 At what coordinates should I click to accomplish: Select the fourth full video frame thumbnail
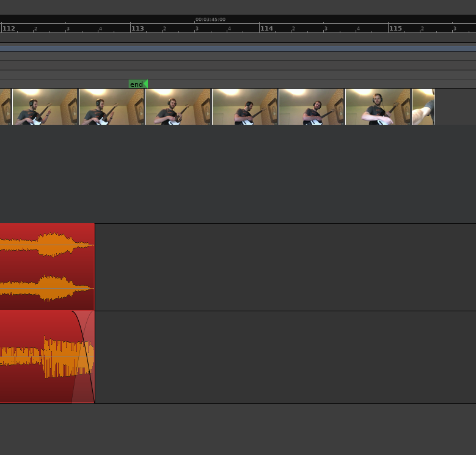coord(245,107)
